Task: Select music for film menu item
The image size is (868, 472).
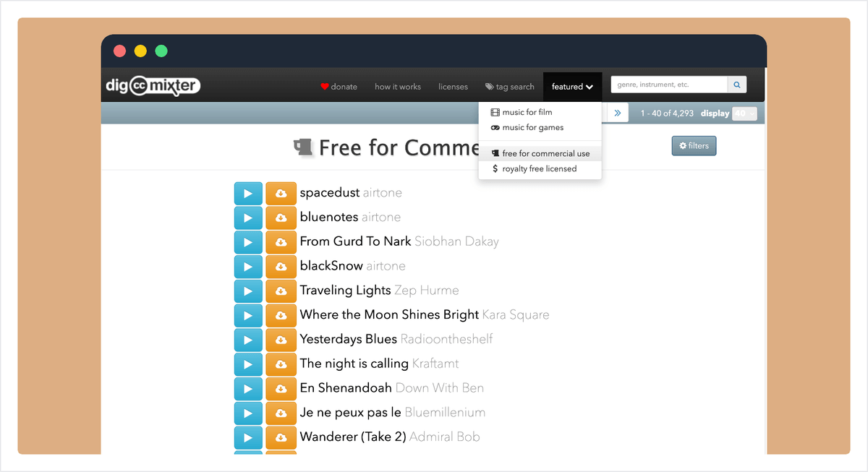Action: coord(527,112)
